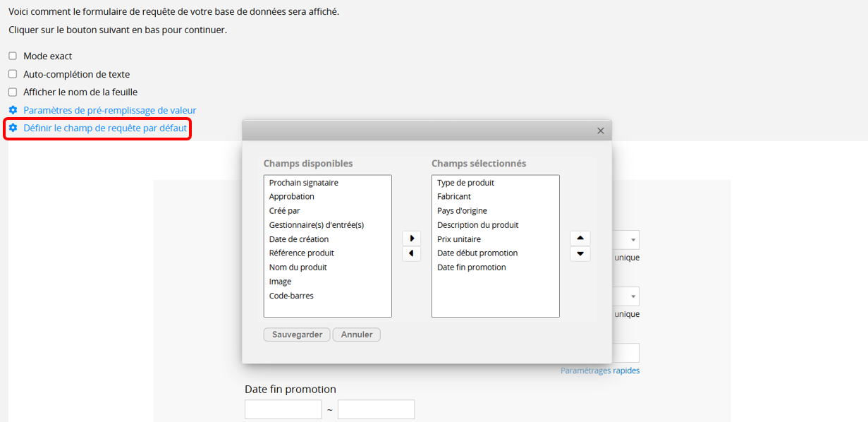Click the Sauvegarder button
The width and height of the screenshot is (868, 422).
pos(297,334)
